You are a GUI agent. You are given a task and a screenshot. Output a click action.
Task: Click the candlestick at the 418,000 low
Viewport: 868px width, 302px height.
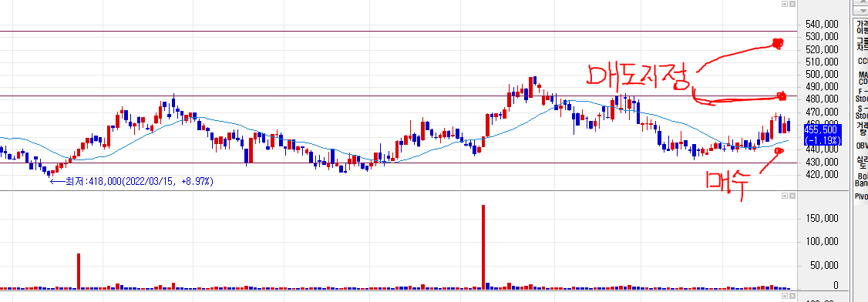coord(49,173)
